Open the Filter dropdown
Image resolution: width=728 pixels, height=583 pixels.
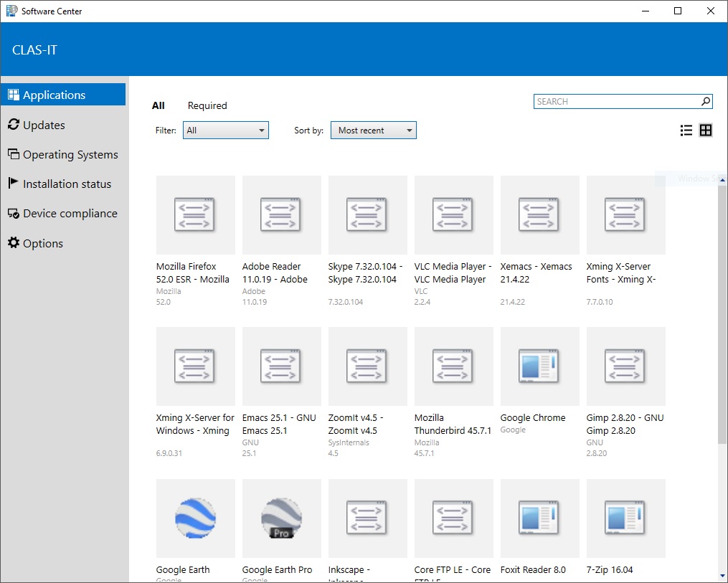click(x=225, y=130)
